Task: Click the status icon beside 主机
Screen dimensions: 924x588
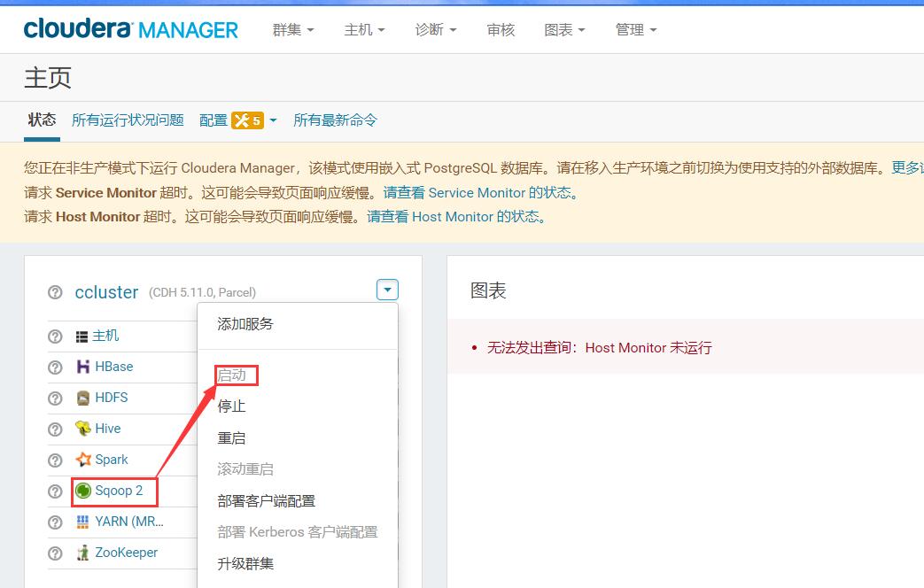Action: 55,336
